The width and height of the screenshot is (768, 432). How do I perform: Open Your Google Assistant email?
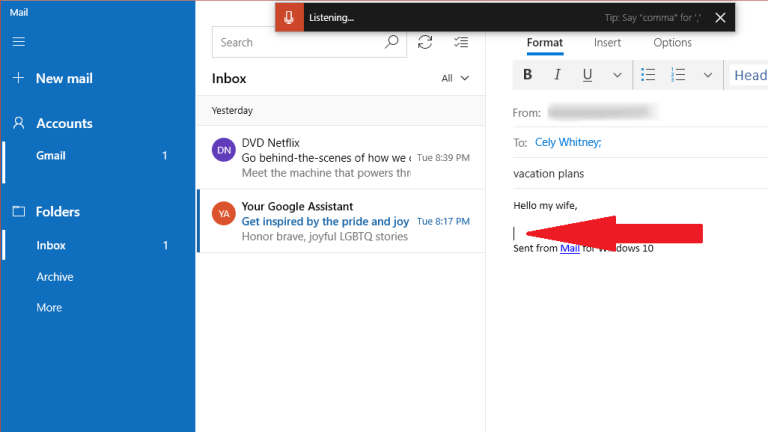pyautogui.click(x=341, y=221)
